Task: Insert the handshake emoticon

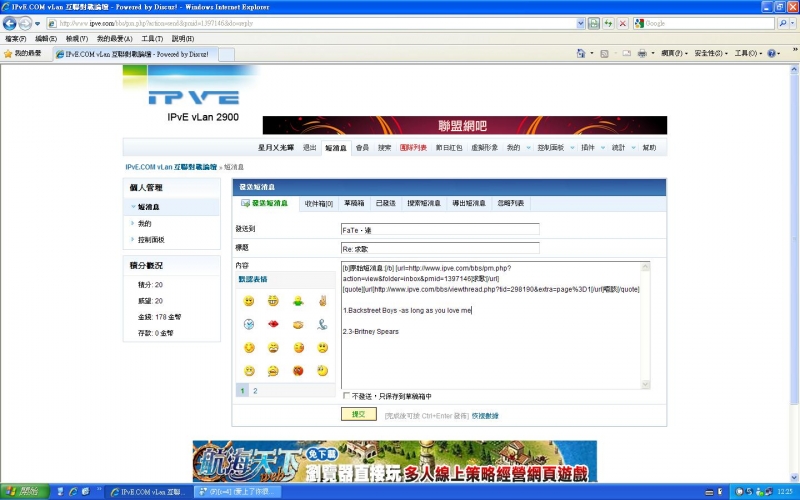Action: pyautogui.click(x=298, y=324)
